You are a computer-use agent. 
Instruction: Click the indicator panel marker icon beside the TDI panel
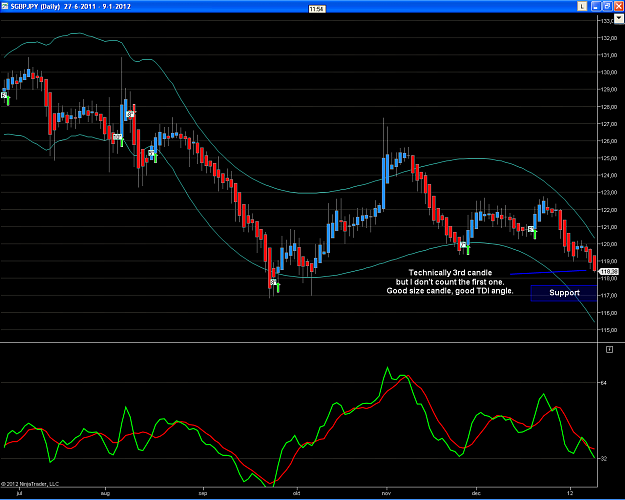click(609, 349)
